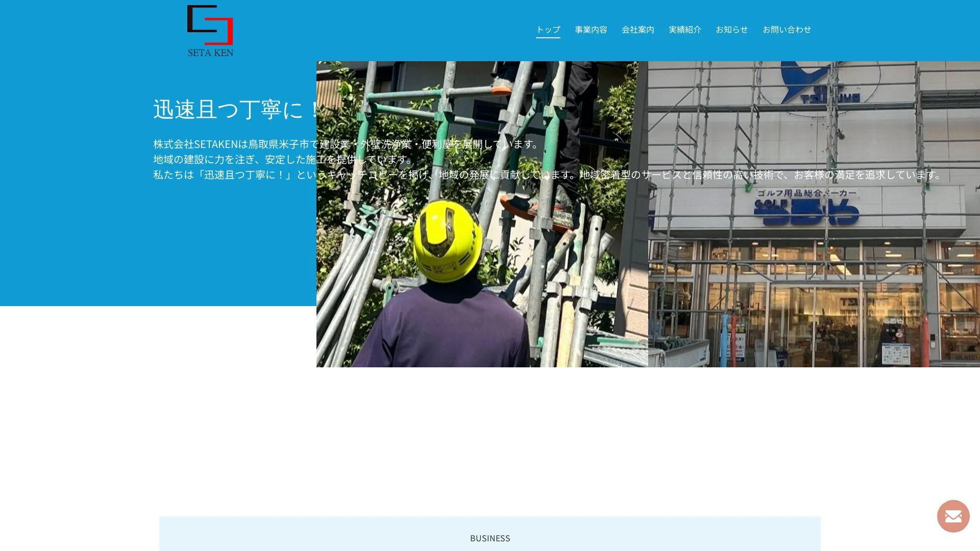Open the 事業内容 menu item
Screen dimensions: 980x551
[591, 30]
